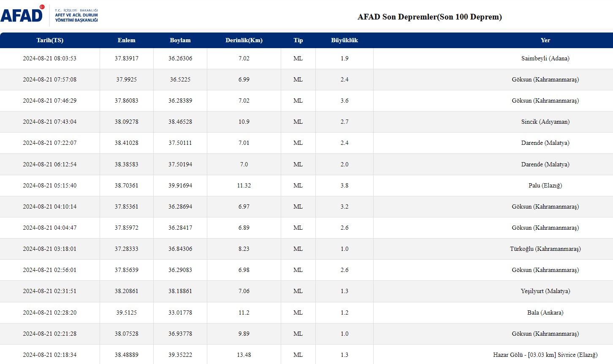The height and width of the screenshot is (364, 613).
Task: Click magnitude value 3.8
Action: pyautogui.click(x=344, y=185)
